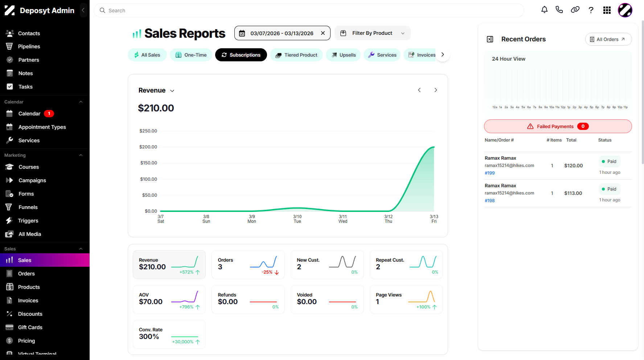Open the help question mark icon

point(591,10)
